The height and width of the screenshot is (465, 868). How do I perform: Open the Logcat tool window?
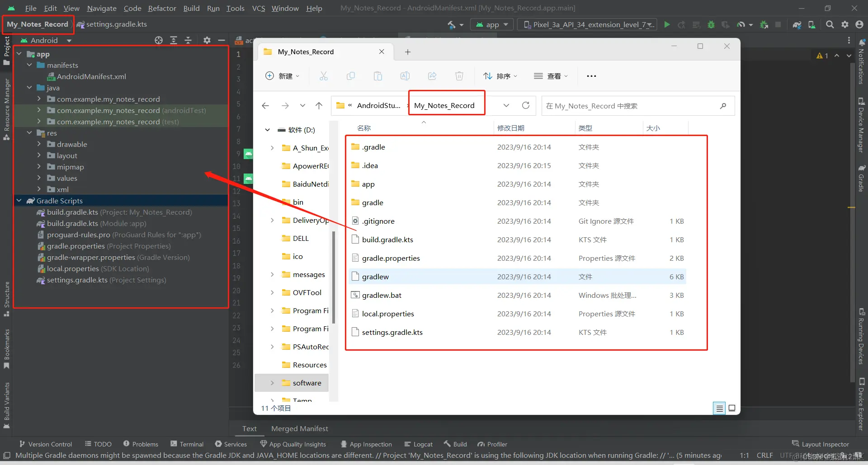[x=418, y=444]
